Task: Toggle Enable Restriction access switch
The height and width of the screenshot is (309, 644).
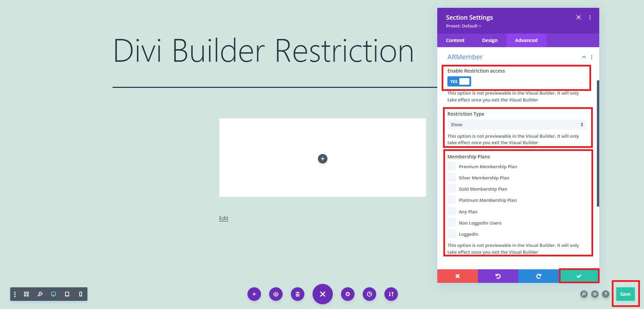Action: [459, 81]
